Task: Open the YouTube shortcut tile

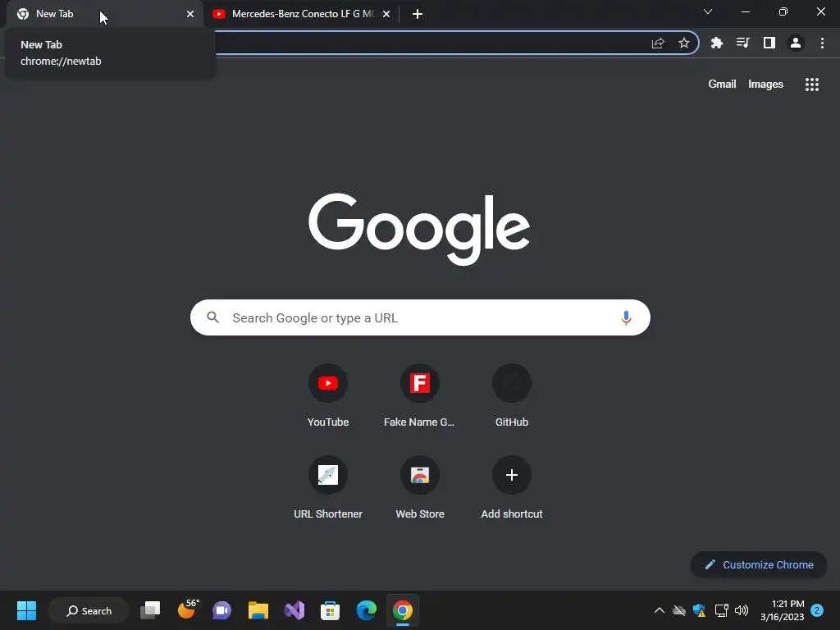Action: [x=328, y=383]
